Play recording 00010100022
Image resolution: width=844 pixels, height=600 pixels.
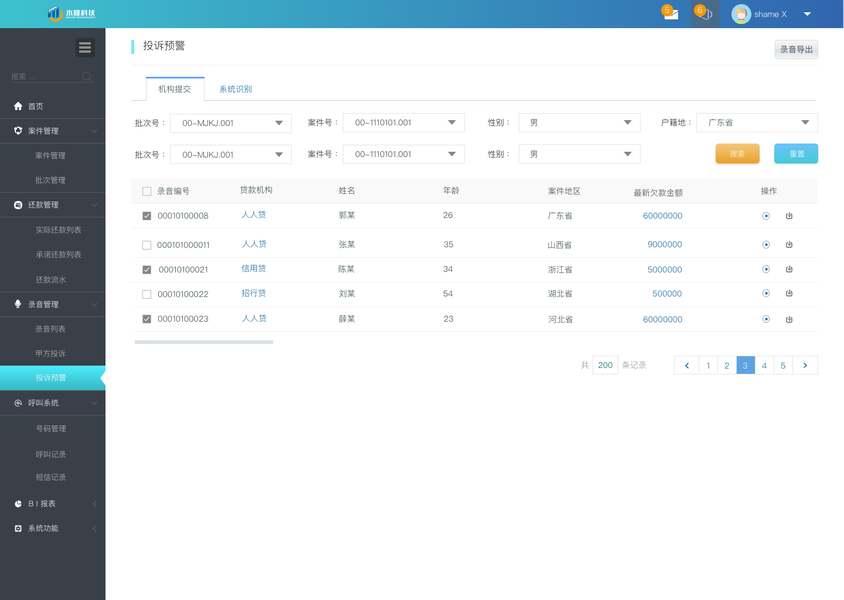766,293
